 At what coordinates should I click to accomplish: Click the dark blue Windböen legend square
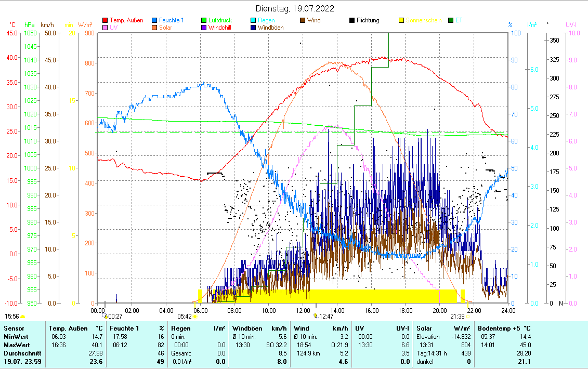[x=253, y=28]
